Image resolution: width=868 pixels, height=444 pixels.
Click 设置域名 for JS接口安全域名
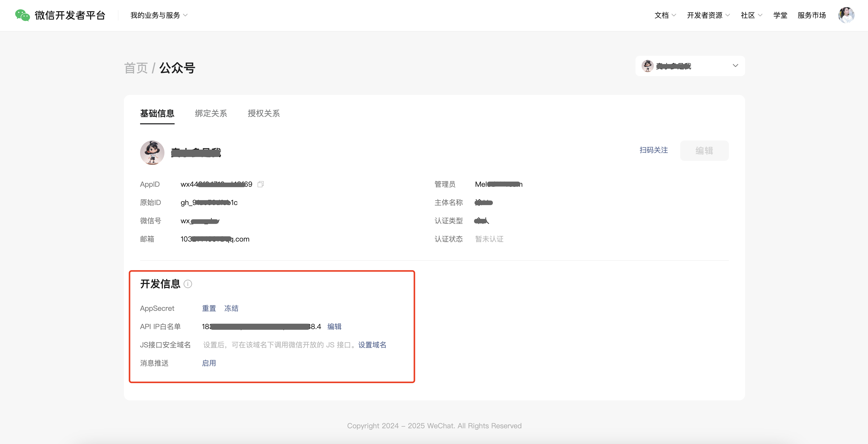tap(372, 345)
